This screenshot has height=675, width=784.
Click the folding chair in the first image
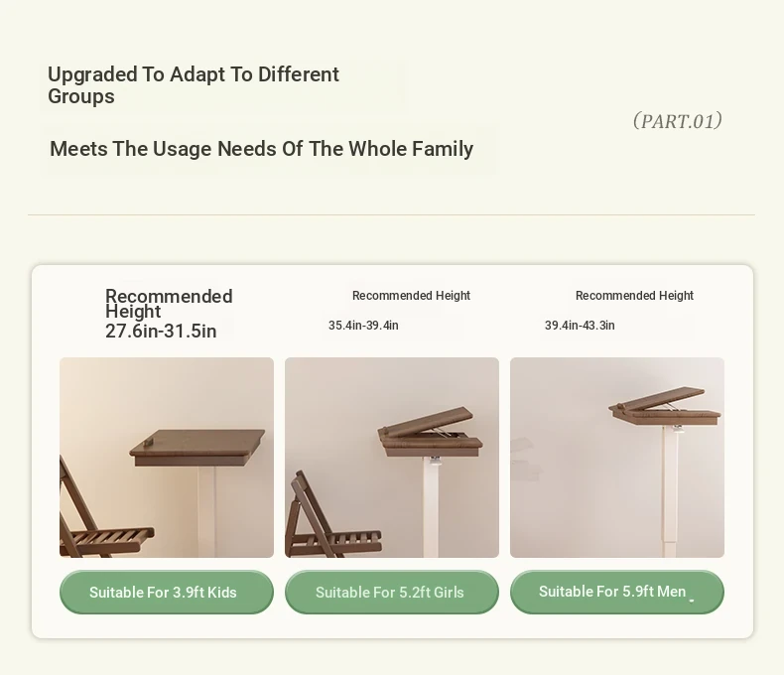102,515
